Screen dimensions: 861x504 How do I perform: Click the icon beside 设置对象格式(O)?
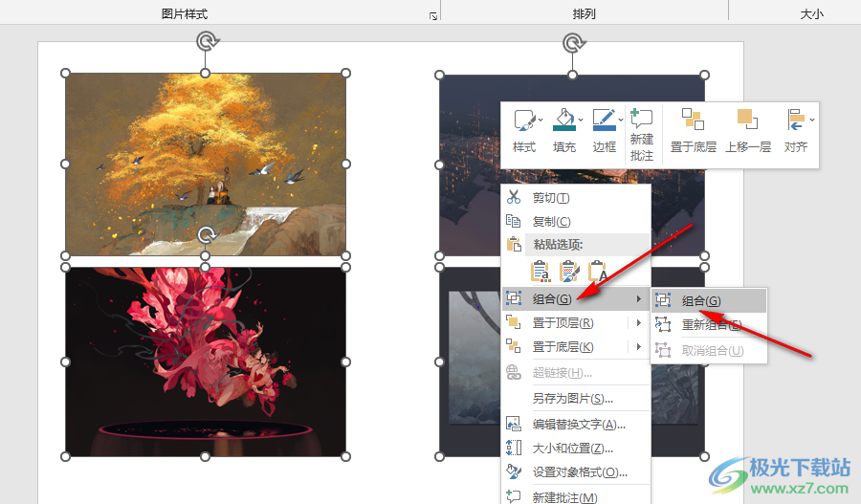tap(514, 471)
